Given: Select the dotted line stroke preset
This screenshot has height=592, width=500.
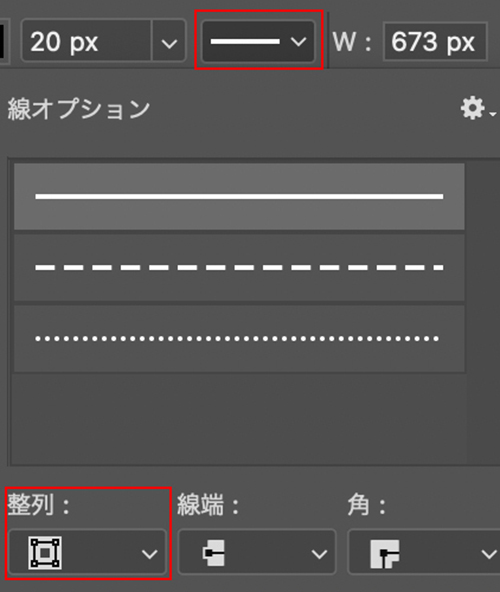Looking at the screenshot, I should 239,339.
